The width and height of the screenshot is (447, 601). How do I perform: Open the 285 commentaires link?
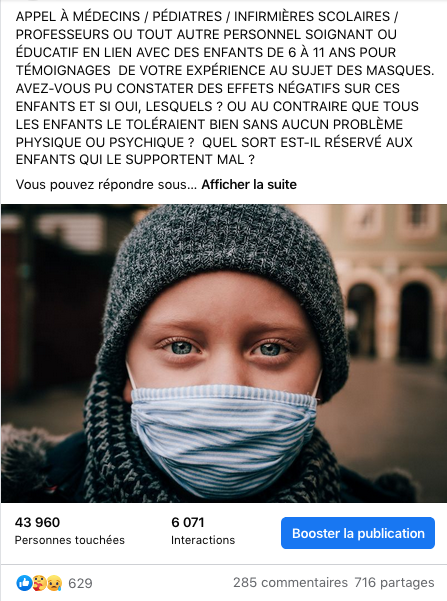pyautogui.click(x=290, y=583)
